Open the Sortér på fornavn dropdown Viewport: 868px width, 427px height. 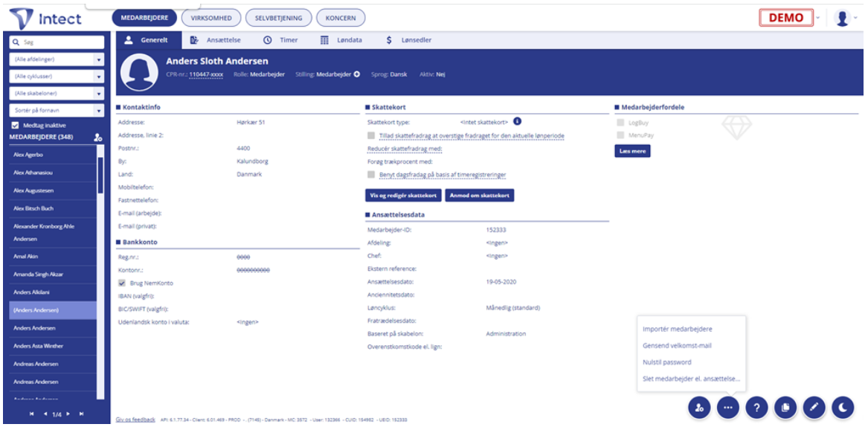[x=57, y=110]
